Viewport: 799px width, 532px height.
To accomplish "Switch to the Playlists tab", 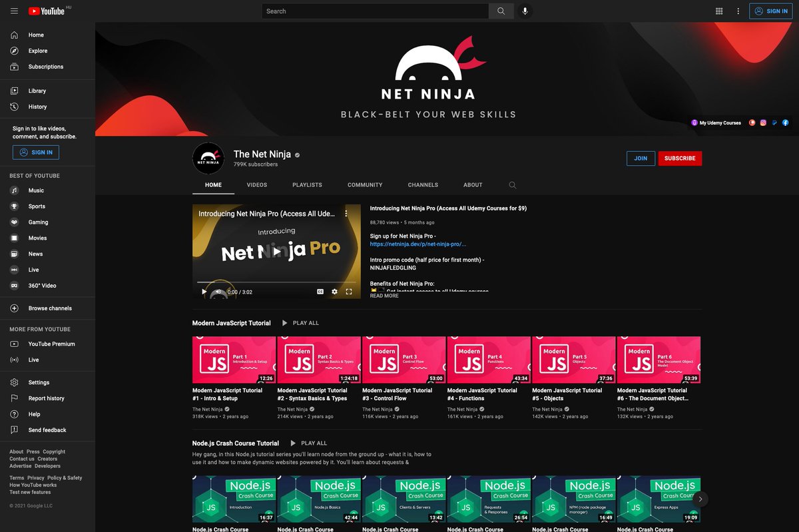I will pyautogui.click(x=307, y=185).
